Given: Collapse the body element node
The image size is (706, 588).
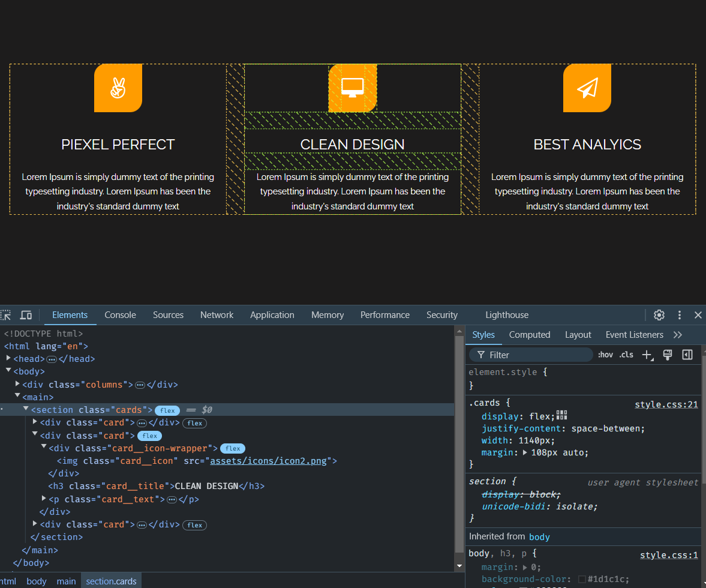Looking at the screenshot, I should click(x=8, y=370).
